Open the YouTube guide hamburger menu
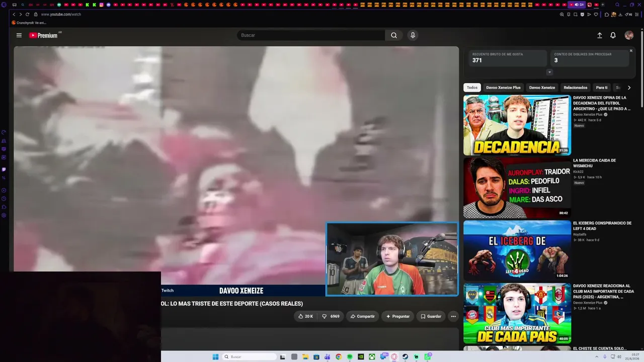Viewport: 644px width, 362px height. (x=19, y=35)
